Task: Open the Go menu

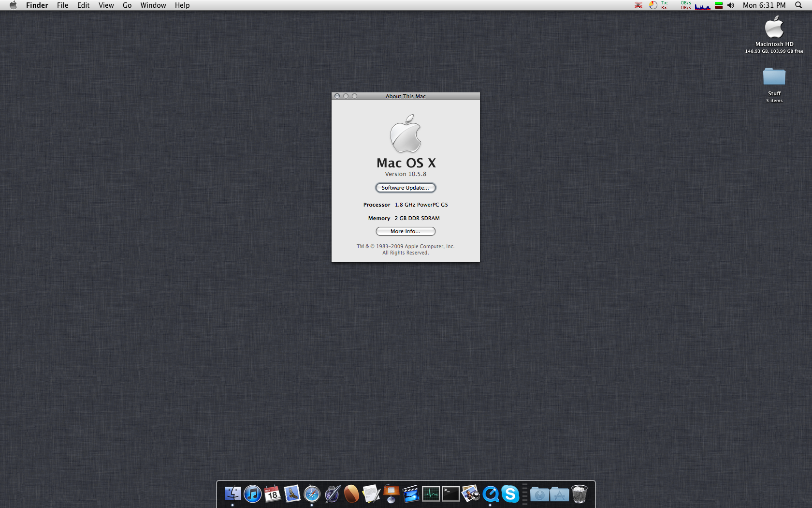Action: click(127, 5)
